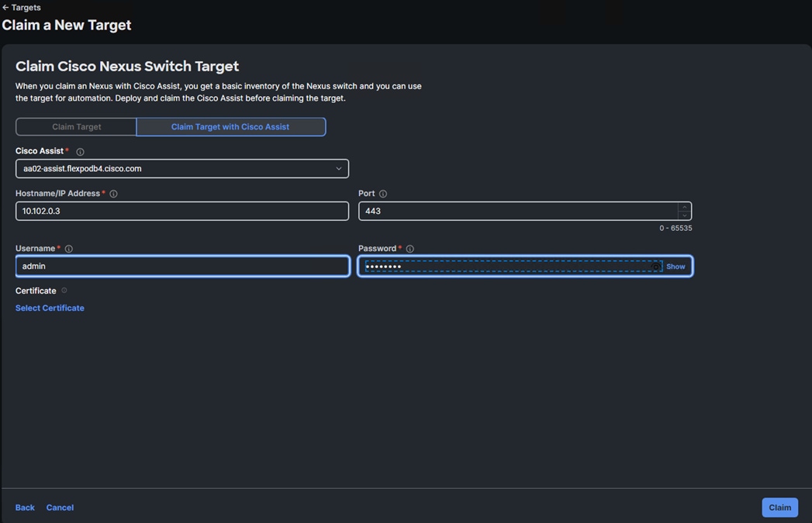Screen dimensions: 812x523
Task: Click the Port info icon
Action: (x=382, y=194)
